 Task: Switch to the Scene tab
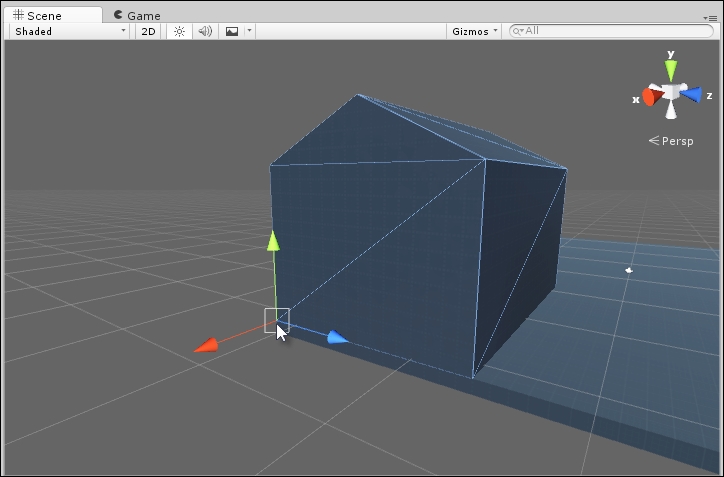(42, 16)
